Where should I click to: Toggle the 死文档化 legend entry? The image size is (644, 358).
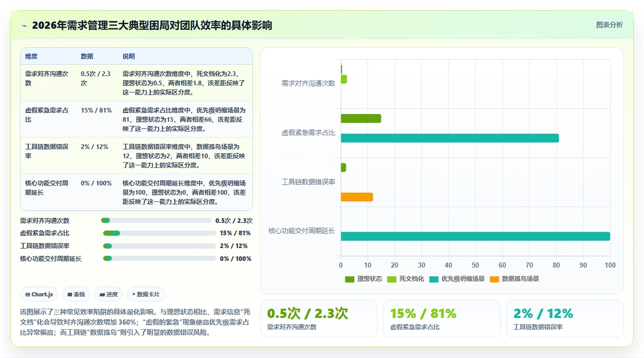point(405,279)
